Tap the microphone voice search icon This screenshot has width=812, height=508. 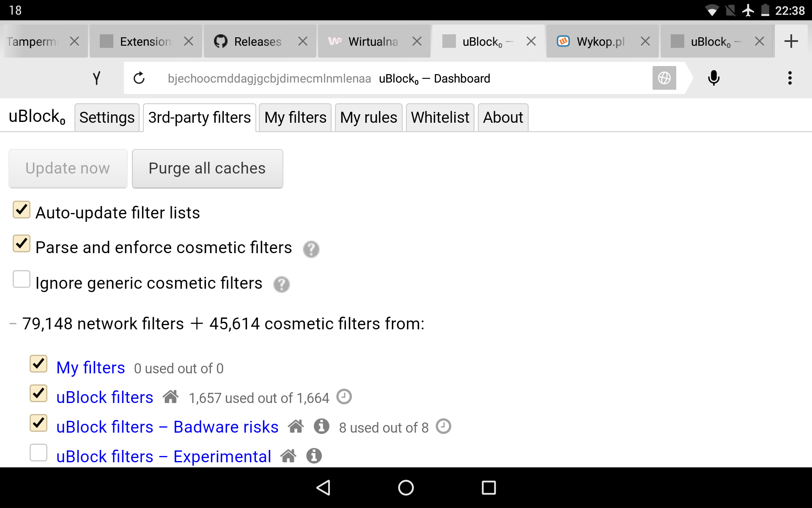tap(714, 78)
